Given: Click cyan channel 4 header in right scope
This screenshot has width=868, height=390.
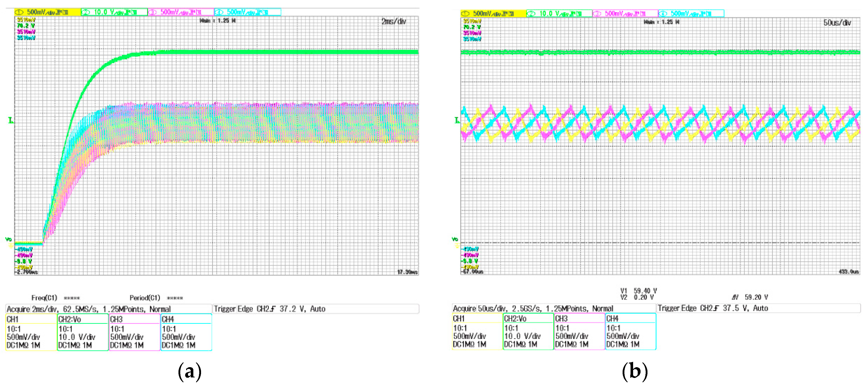Looking at the screenshot, I should [691, 14].
